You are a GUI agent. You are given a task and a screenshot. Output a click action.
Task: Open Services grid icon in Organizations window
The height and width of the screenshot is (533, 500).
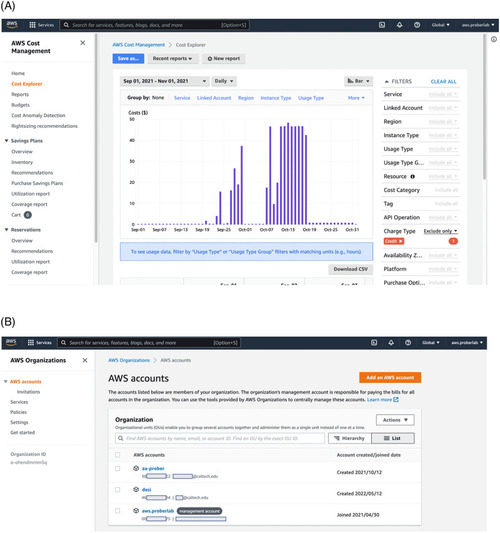31,343
